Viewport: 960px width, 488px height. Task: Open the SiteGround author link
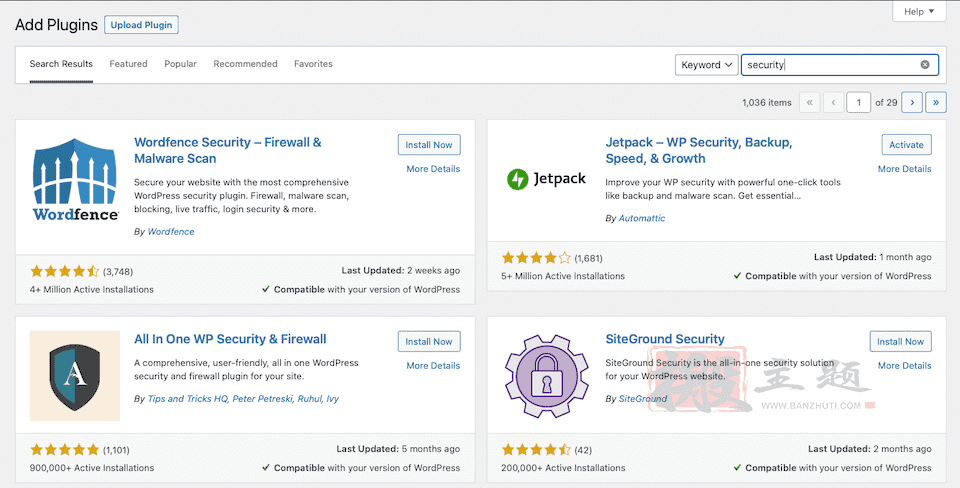coord(643,399)
